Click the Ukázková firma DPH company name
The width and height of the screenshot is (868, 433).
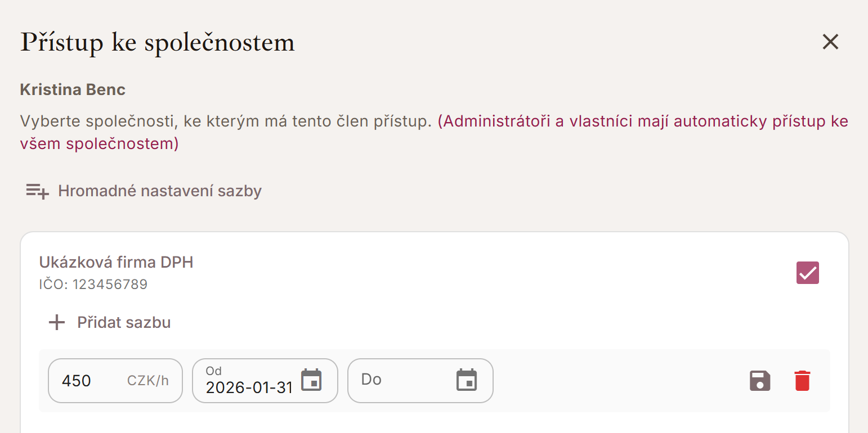click(x=116, y=262)
